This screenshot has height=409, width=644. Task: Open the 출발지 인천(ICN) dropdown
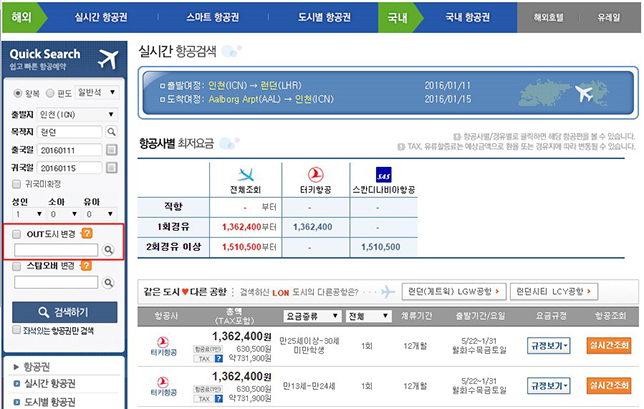77,115
